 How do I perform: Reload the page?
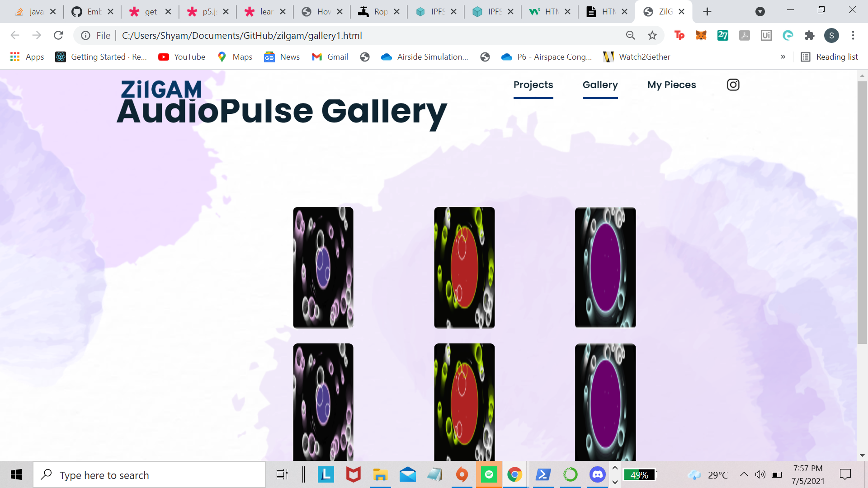[x=58, y=35]
